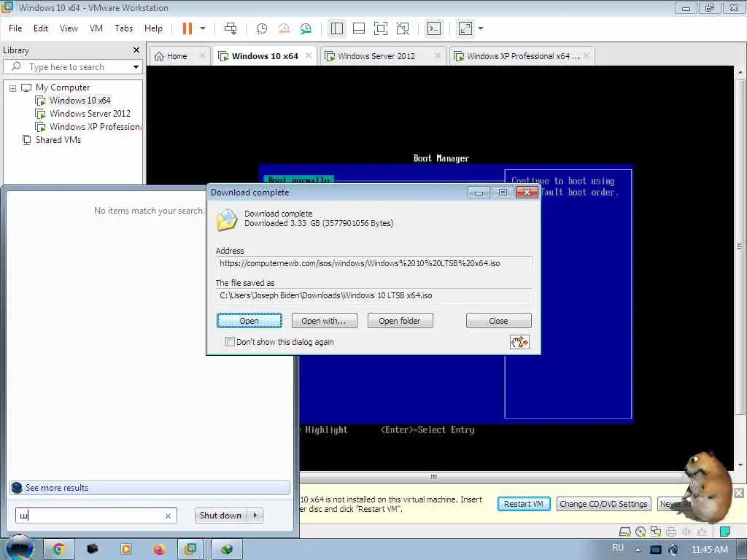
Task: Open Firefox from the taskbar
Action: (159, 549)
